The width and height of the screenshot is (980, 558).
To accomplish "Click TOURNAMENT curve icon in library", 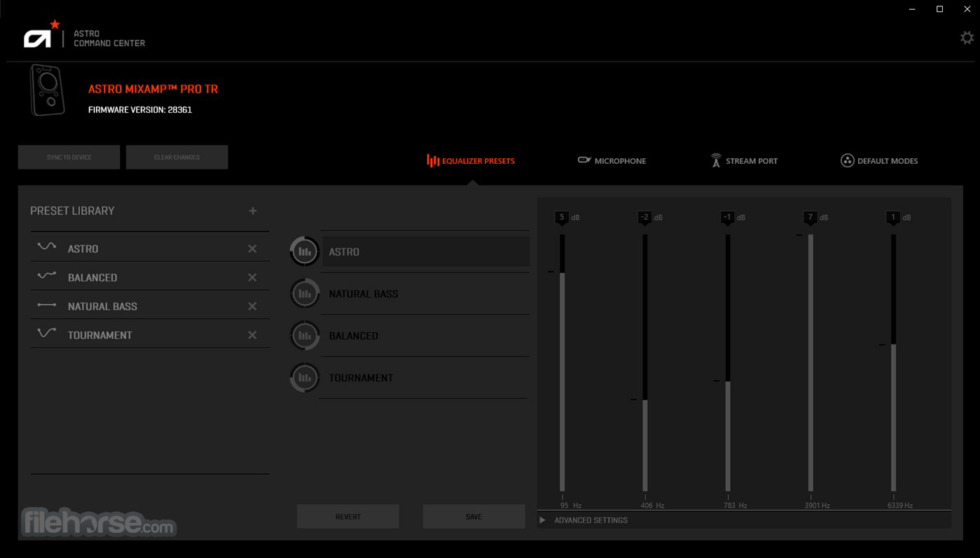I will (x=47, y=333).
